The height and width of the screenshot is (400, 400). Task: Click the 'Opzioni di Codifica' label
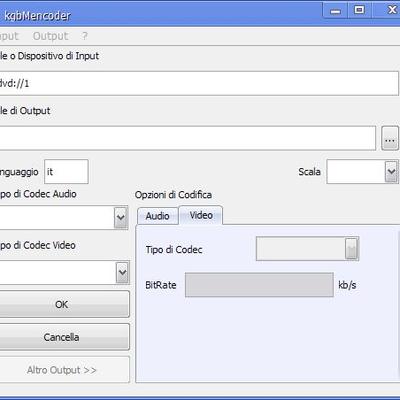173,195
